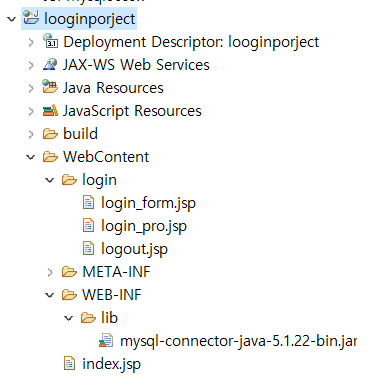Select login_pro.jsp file name
The image size is (368, 377).
tap(144, 226)
